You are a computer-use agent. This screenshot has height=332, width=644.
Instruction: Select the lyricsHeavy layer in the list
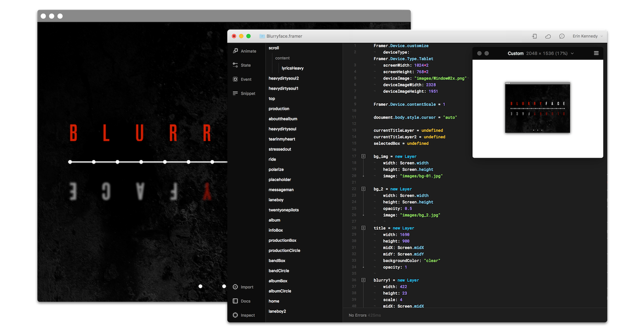click(293, 68)
